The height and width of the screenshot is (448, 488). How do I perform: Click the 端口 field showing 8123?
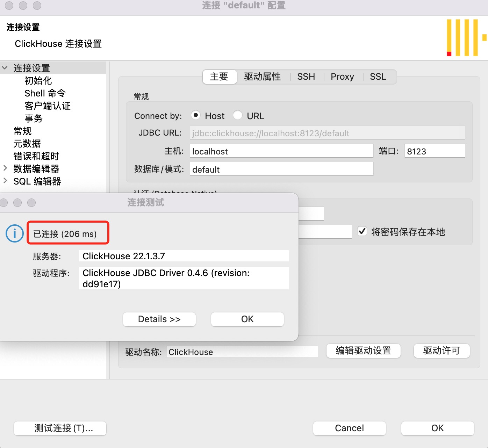pyautogui.click(x=435, y=151)
